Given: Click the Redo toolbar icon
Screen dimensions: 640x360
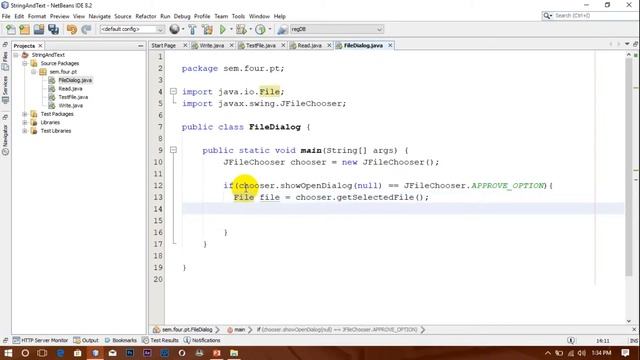Looking at the screenshot, I should [86, 29].
